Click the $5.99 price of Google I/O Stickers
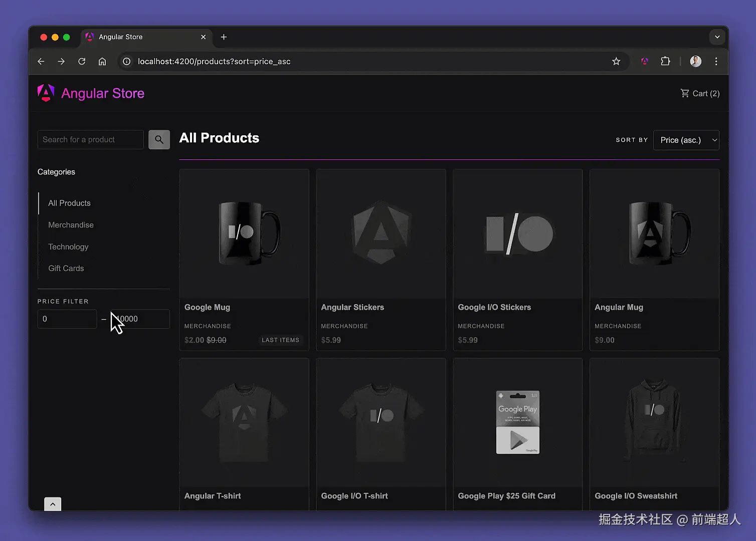756x541 pixels. (x=468, y=340)
